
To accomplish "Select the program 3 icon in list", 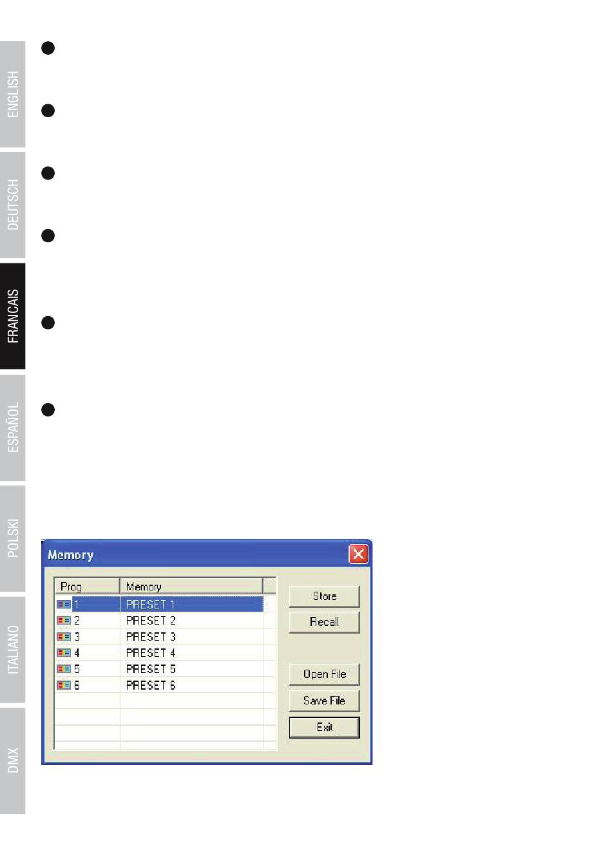I will click(64, 637).
